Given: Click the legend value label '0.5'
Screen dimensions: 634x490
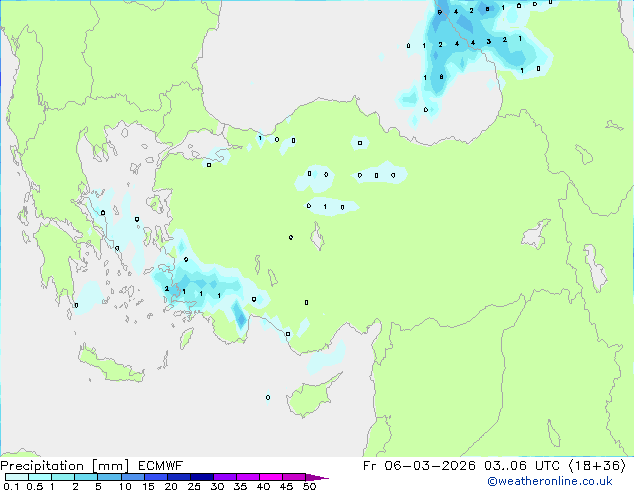Looking at the screenshot, I should click(x=35, y=486).
